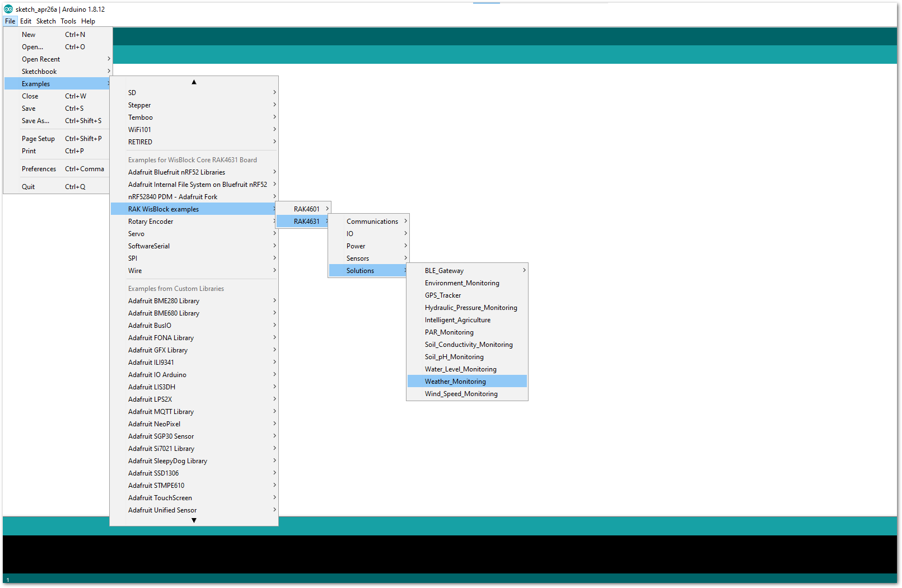Expand the Sketchbook submenu
Screen dimensions: 902x588
(58, 72)
